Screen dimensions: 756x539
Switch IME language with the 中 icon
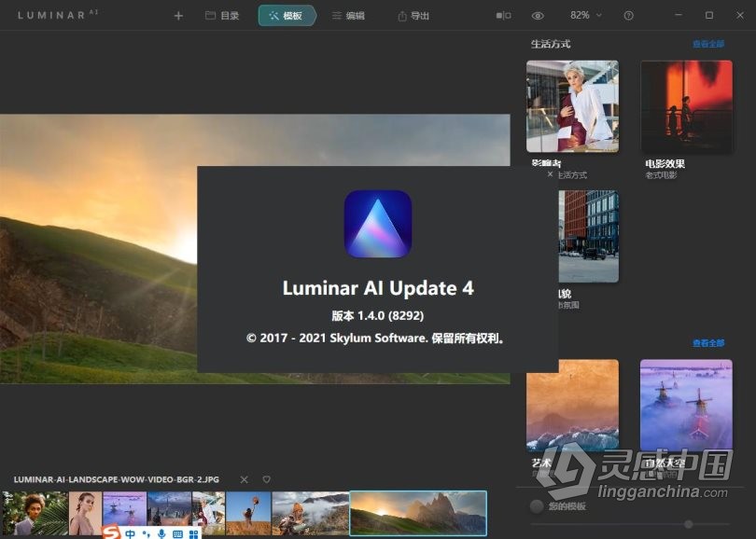coord(130,533)
